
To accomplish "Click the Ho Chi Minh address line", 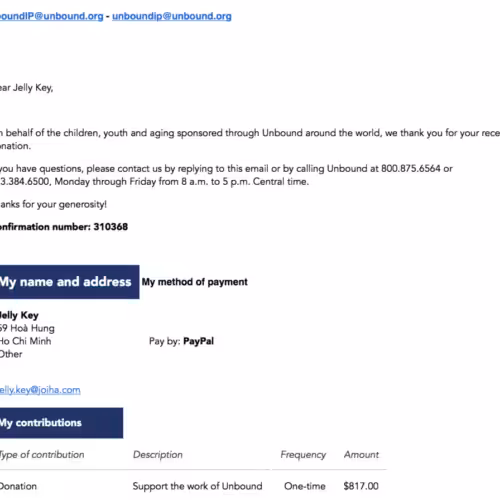I will coord(26,341).
